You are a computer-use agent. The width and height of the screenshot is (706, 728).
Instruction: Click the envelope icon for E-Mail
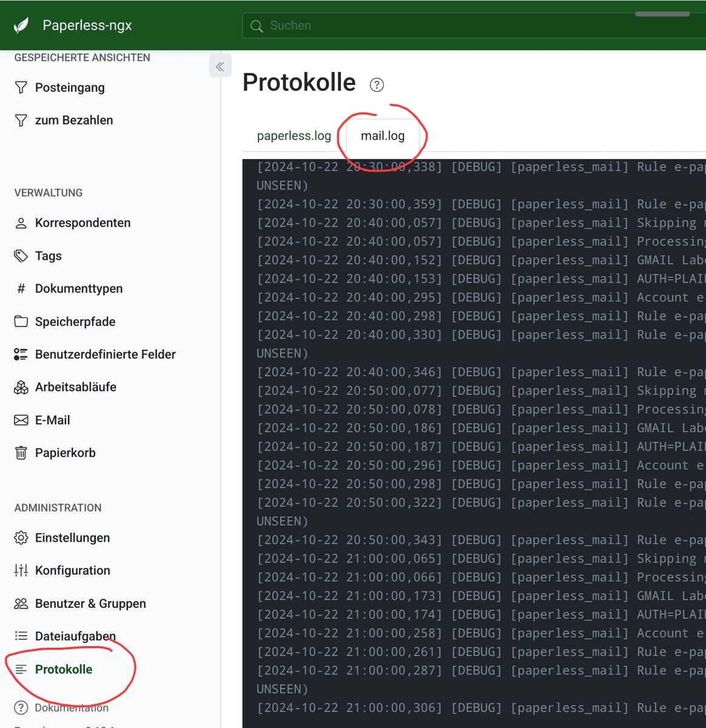(21, 420)
